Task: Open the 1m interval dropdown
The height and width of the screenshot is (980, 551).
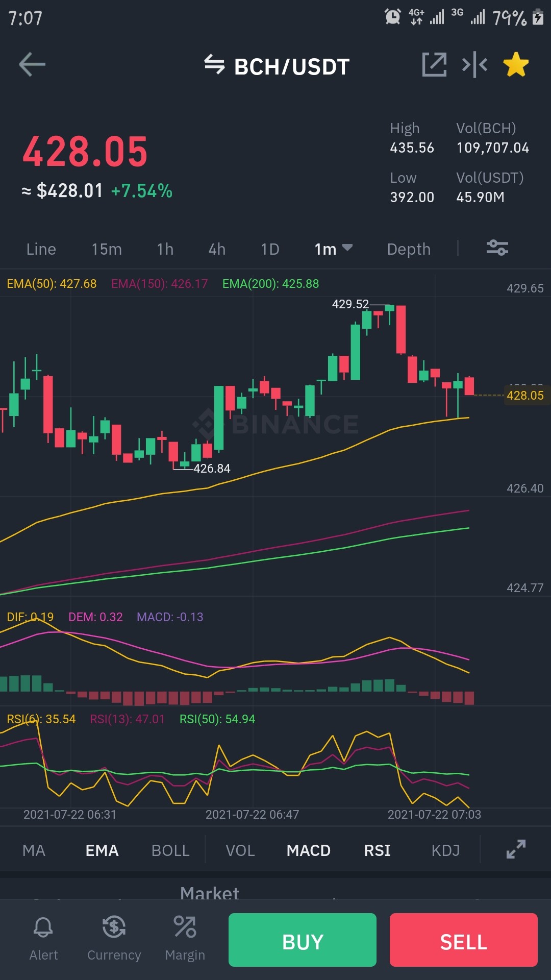Action: 334,249
